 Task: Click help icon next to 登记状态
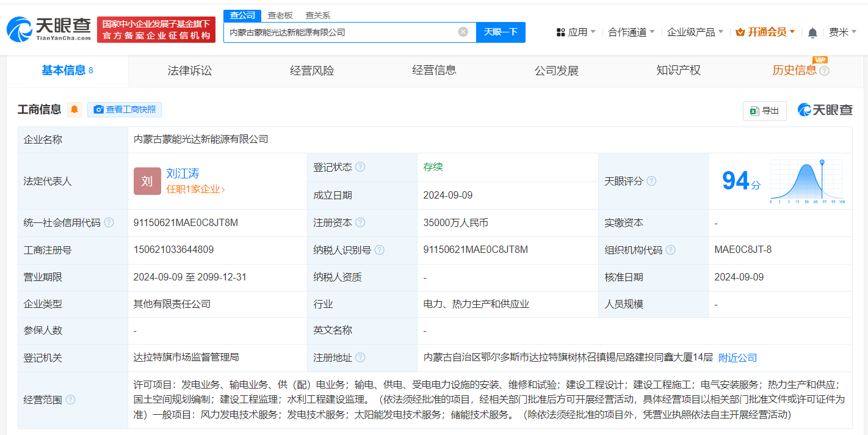coord(360,167)
